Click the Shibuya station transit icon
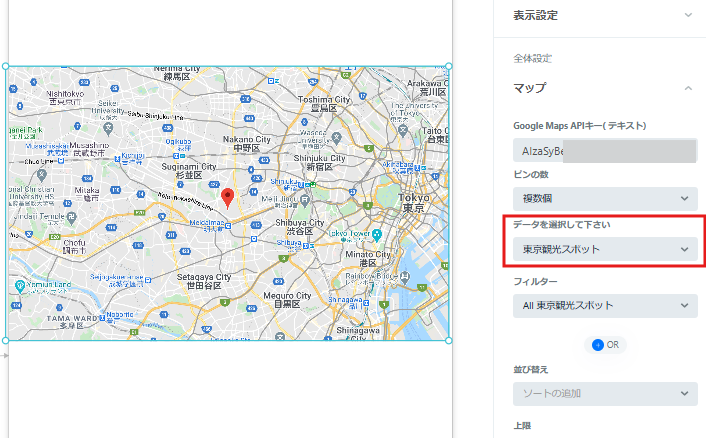The height and width of the screenshot is (438, 706). [305, 246]
